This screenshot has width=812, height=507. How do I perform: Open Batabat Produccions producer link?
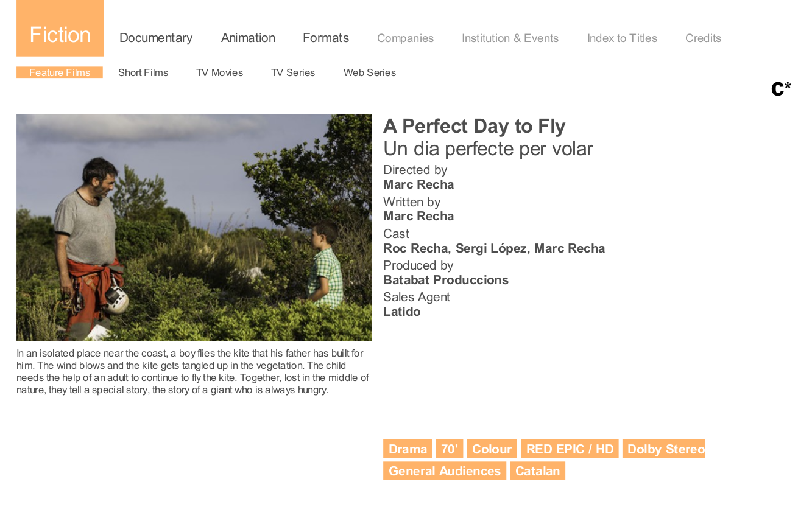coord(446,280)
